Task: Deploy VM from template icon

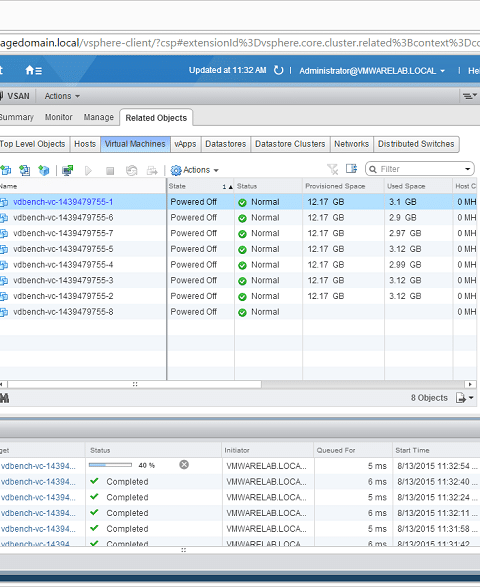Action: pyautogui.click(x=25, y=170)
